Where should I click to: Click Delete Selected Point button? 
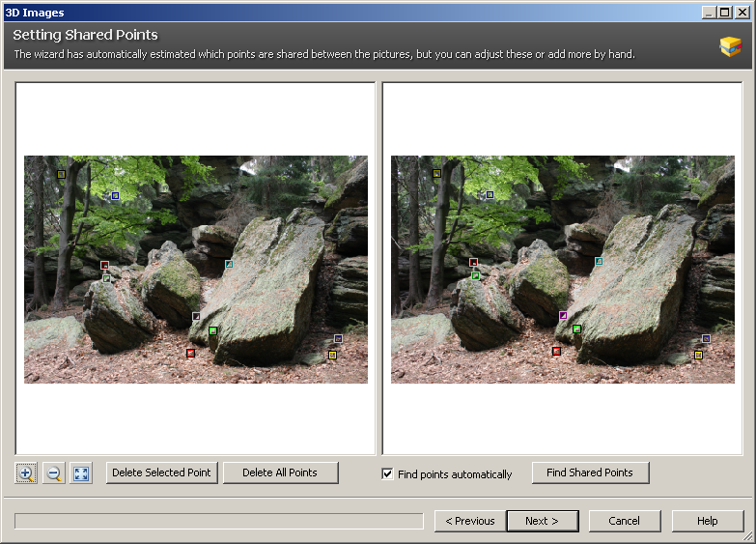coord(161,472)
